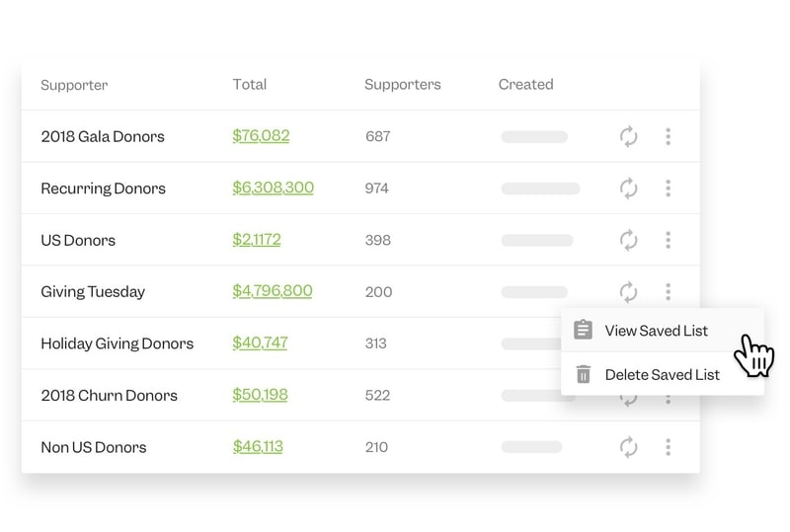Choose Delete Saved List from the menu
790x532 pixels.
[662, 375]
